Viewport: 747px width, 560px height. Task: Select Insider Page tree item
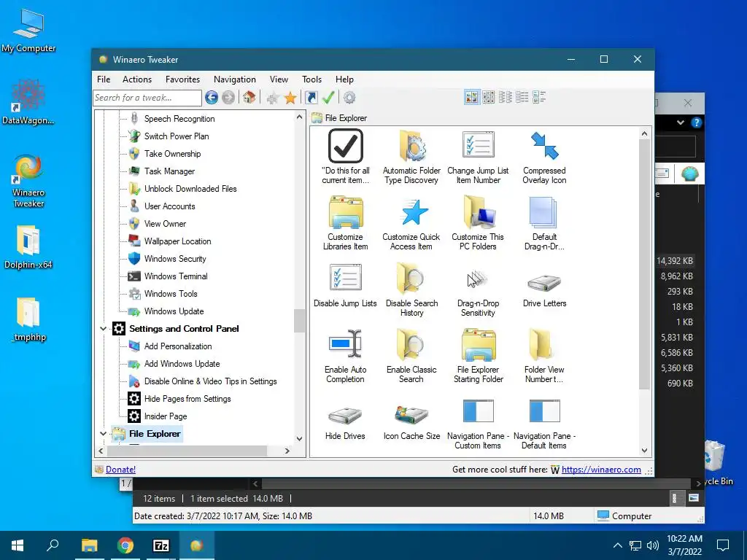click(166, 416)
